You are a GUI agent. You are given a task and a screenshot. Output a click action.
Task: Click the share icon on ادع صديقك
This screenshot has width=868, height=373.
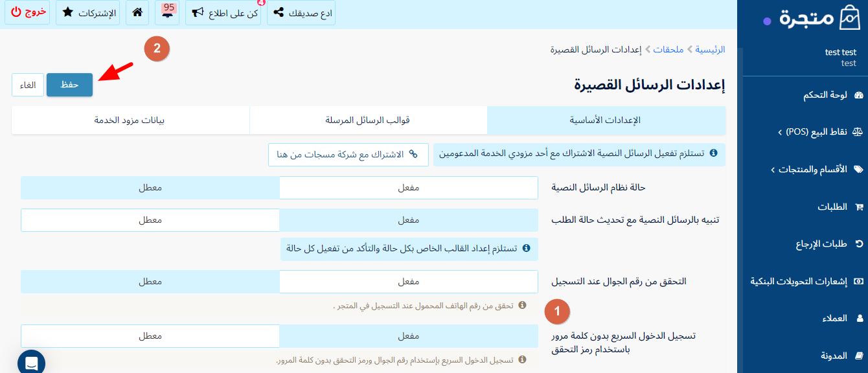pos(279,13)
